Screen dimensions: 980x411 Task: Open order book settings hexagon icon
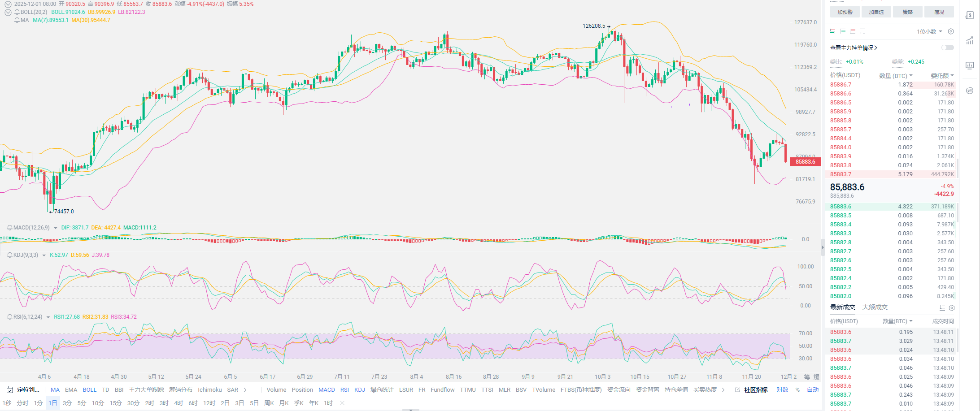coord(951,31)
